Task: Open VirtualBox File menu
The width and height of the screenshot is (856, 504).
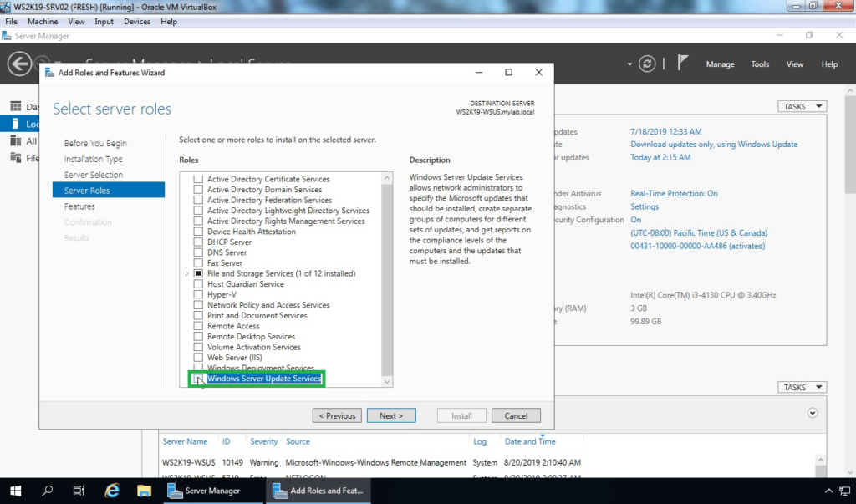Action: [x=11, y=21]
